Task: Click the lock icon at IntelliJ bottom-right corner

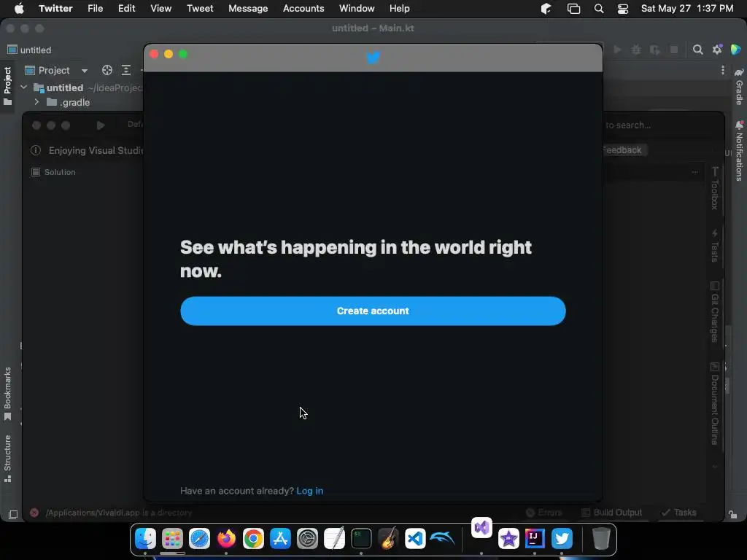Action: [732, 515]
